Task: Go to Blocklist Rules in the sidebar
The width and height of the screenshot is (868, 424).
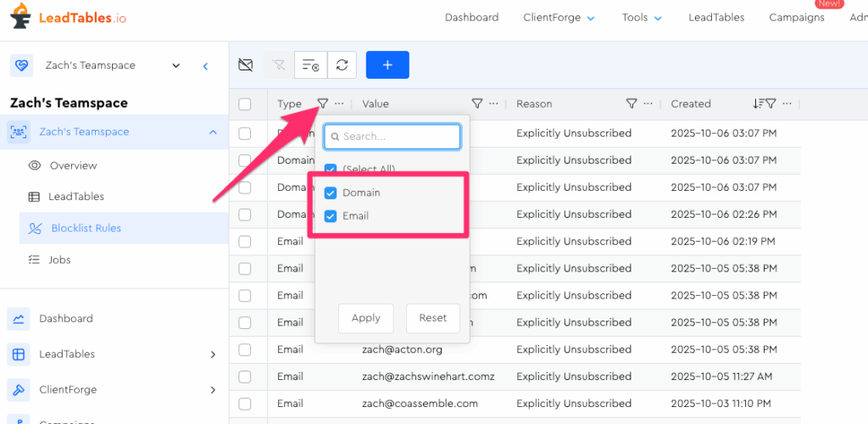Action: click(x=86, y=228)
